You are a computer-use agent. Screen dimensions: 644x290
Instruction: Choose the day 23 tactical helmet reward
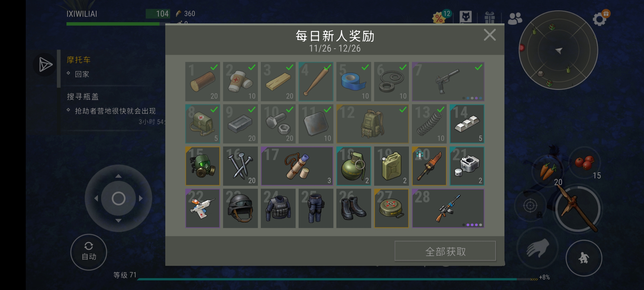pos(240,208)
